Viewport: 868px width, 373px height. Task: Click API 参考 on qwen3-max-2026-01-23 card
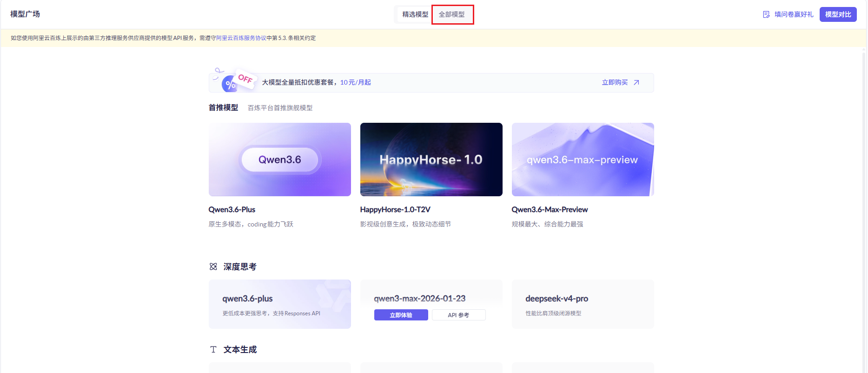(x=458, y=315)
